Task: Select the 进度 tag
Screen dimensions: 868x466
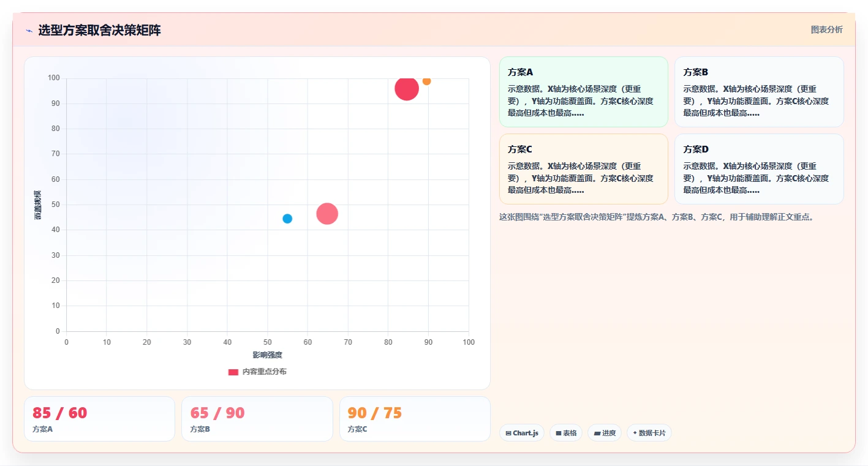Action: pos(605,433)
